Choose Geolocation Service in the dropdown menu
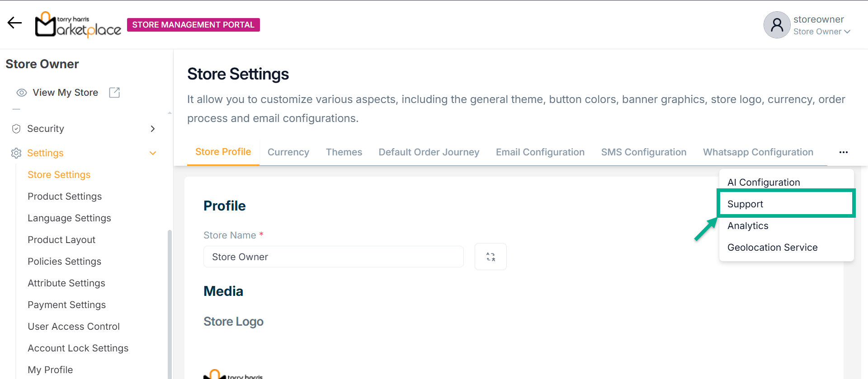 pyautogui.click(x=772, y=248)
